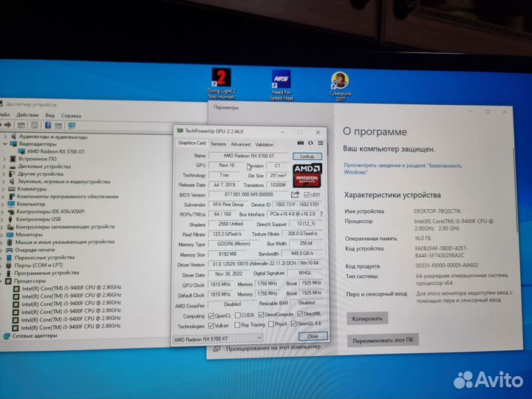Toggle DirectML checkbox
This screenshot has width=532, height=399.
[300, 313]
